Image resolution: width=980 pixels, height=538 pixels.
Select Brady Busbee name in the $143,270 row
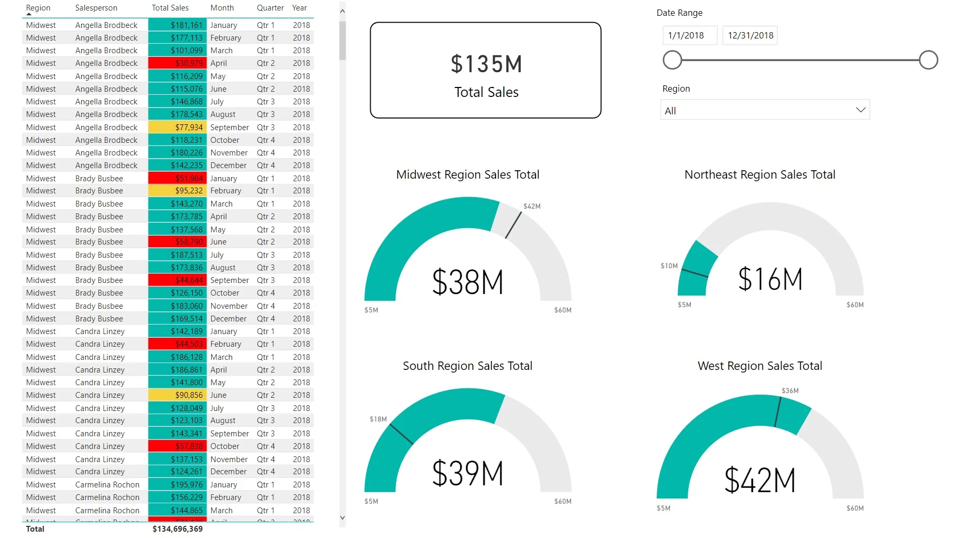99,203
